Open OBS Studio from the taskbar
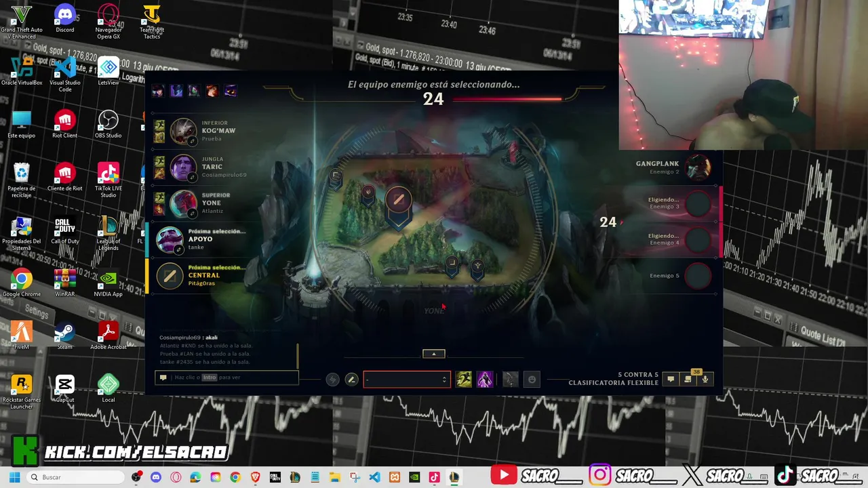This screenshot has height=488, width=868. click(x=136, y=477)
